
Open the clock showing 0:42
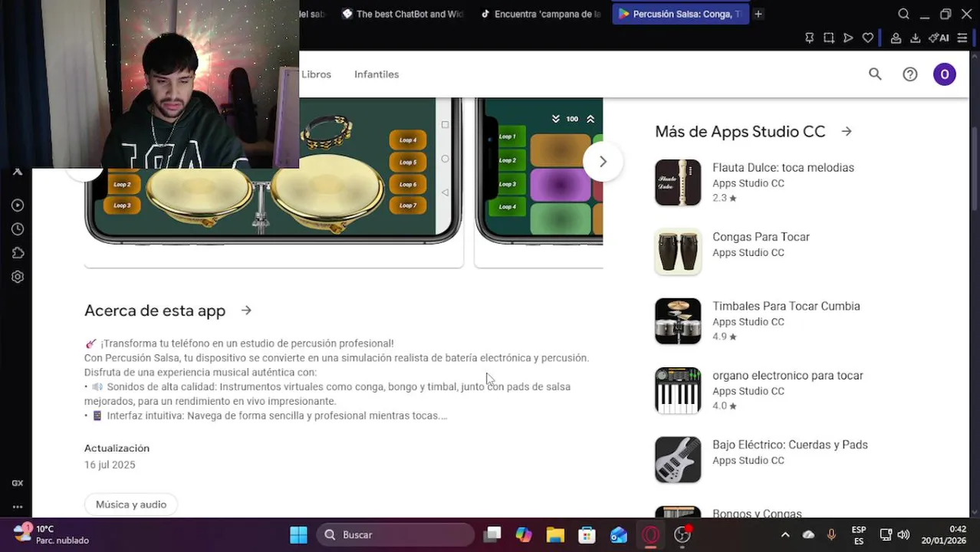click(943, 535)
